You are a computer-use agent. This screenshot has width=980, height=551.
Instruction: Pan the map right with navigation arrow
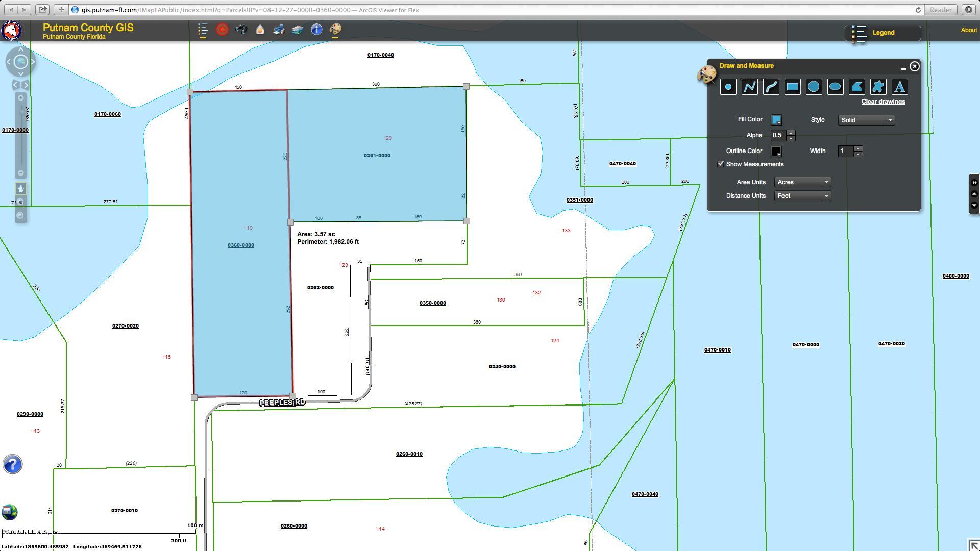pos(33,62)
